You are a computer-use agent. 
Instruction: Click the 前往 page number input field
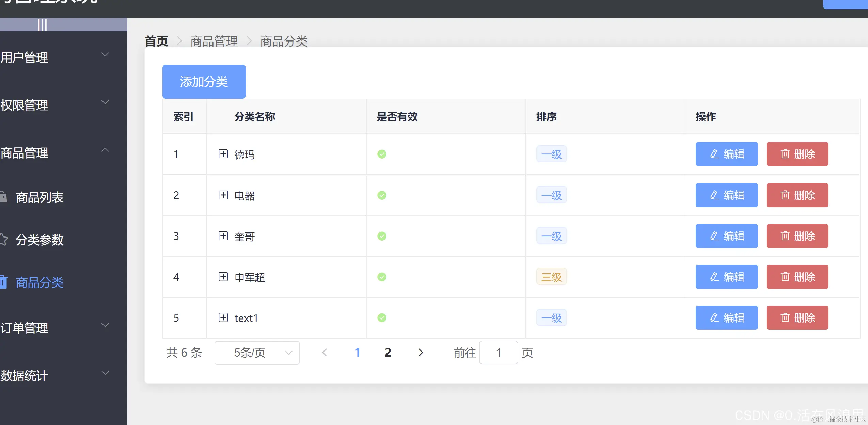498,353
